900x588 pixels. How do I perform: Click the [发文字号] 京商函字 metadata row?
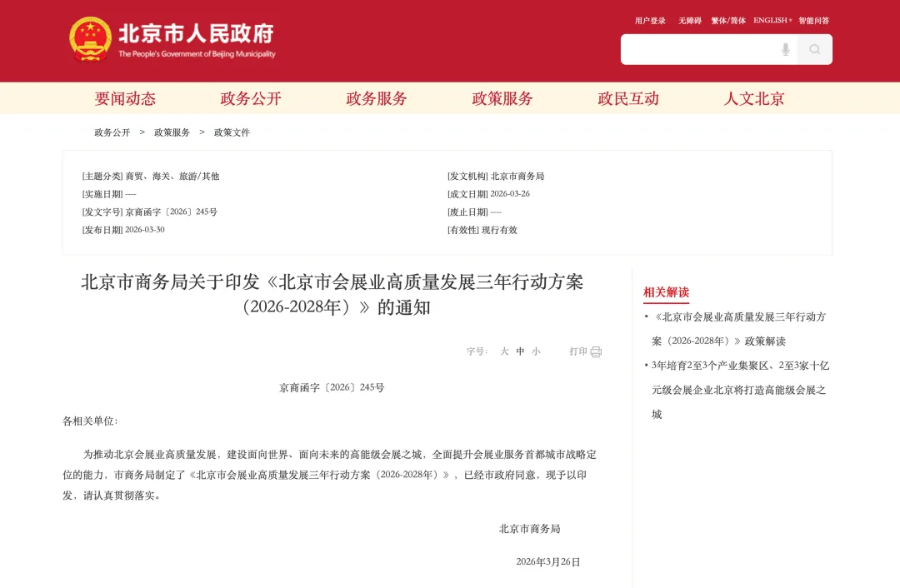pos(149,212)
